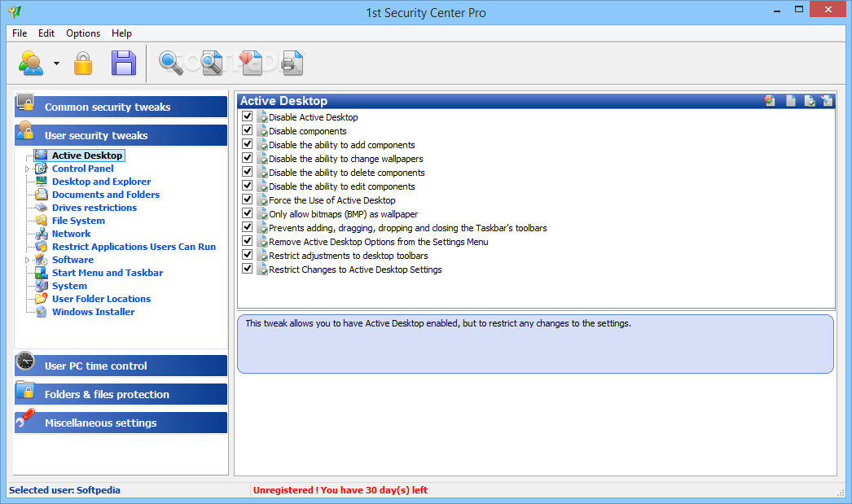Click the Documents and Folders tree icon

point(42,195)
